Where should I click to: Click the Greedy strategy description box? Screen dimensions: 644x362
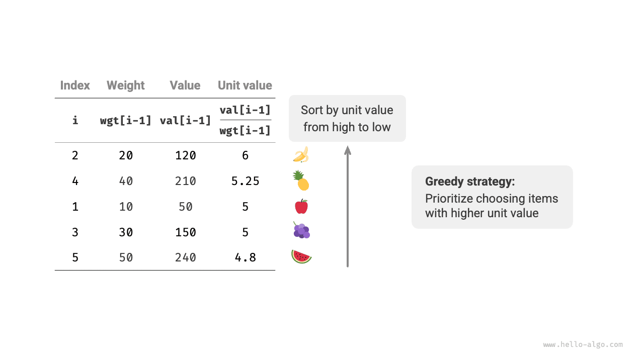(x=492, y=197)
